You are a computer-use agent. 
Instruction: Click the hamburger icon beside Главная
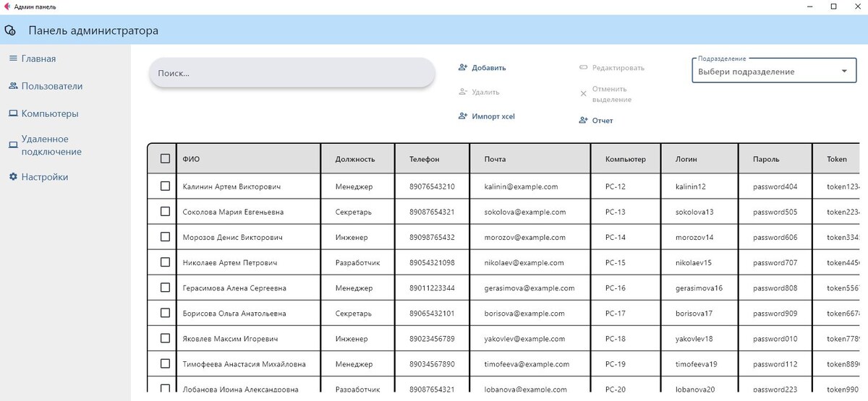click(13, 59)
